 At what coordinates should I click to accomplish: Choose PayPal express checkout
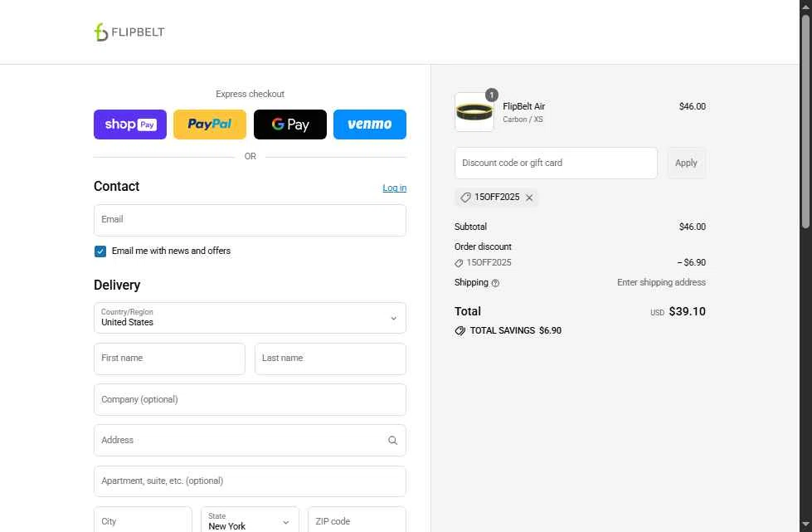pos(210,124)
